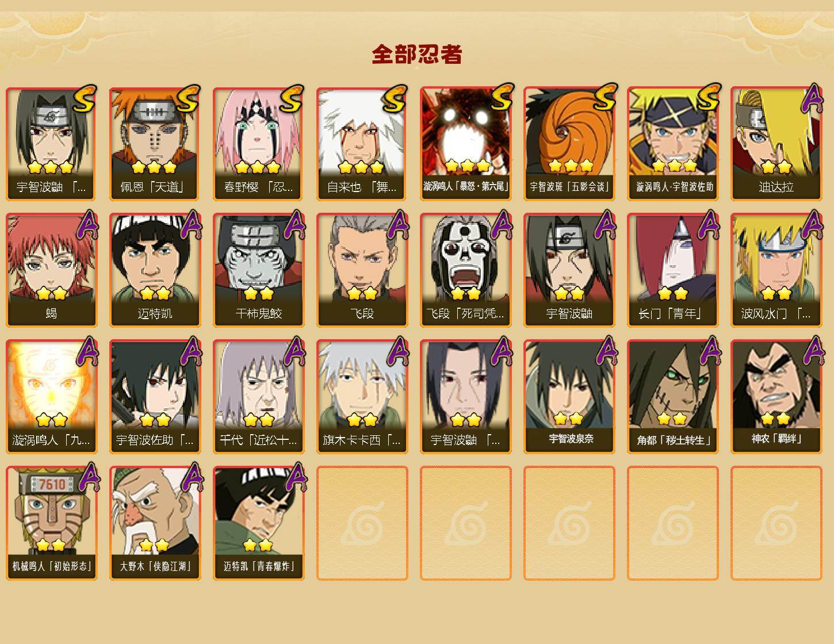This screenshot has height=644, width=834.
Task: Choose 机械鸣人「初始形态」 card
Action: (x=51, y=523)
